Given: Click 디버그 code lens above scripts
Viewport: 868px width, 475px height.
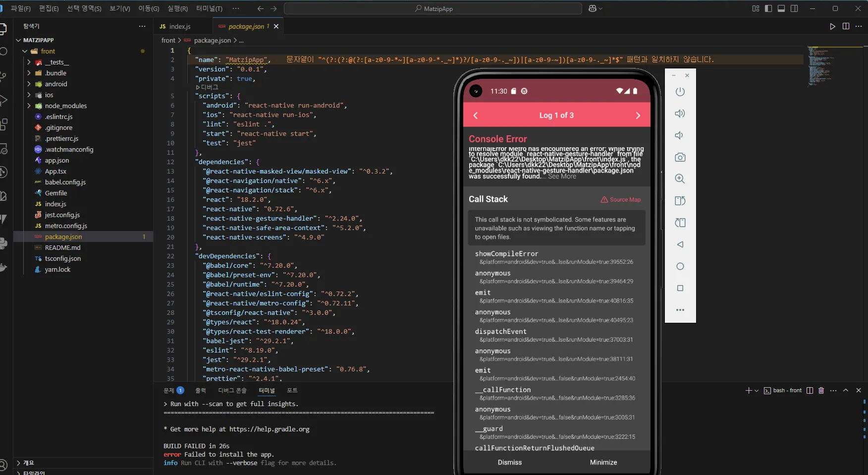Looking at the screenshot, I should [x=207, y=87].
